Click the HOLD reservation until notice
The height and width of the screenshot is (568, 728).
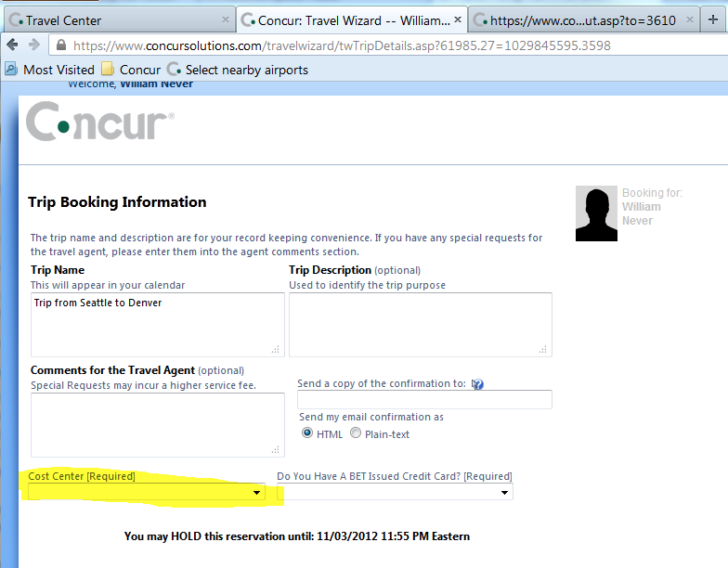coord(297,536)
